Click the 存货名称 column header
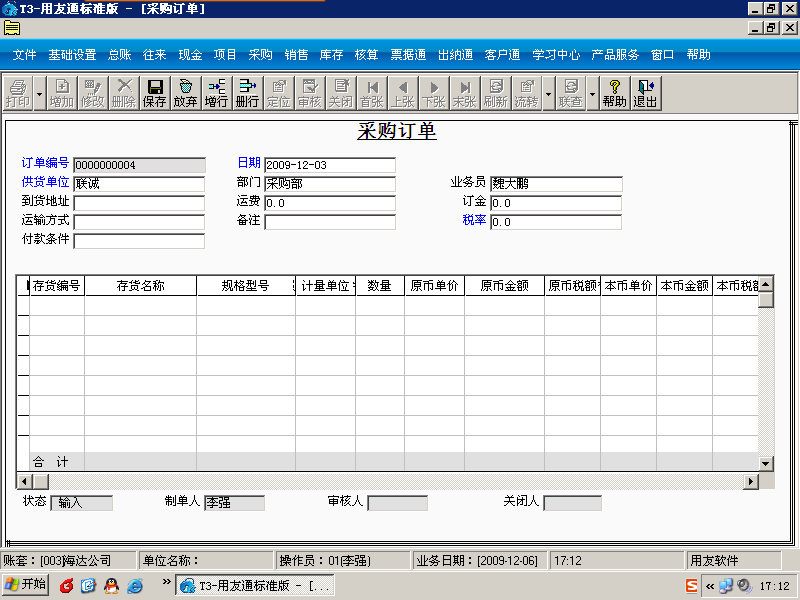This screenshot has width=800, height=600. click(140, 286)
